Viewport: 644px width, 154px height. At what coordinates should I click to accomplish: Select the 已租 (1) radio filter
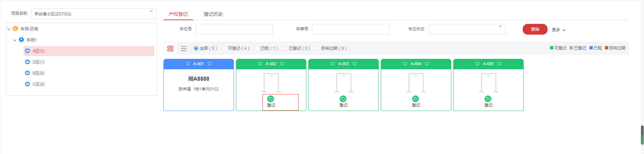pyautogui.click(x=257, y=48)
